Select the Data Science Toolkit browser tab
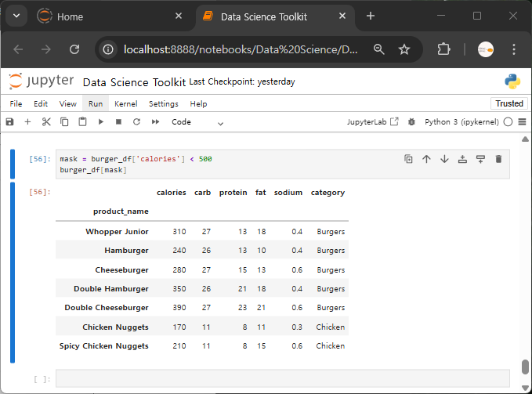The width and height of the screenshot is (532, 394). click(x=275, y=16)
